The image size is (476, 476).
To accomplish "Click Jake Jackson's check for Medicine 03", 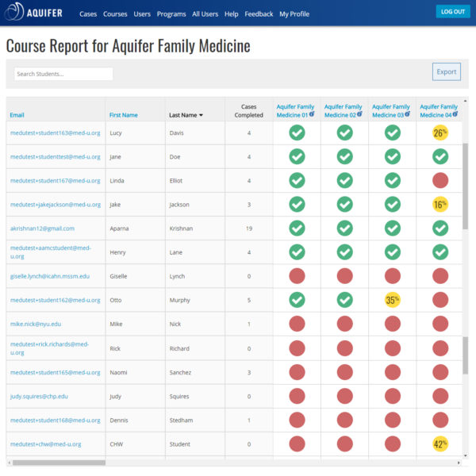I will tap(393, 205).
